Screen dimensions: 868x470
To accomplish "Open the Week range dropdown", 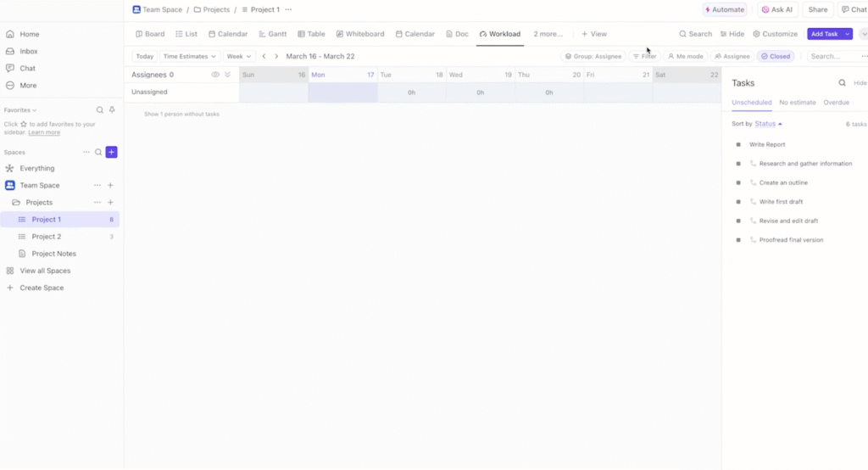I will 238,57.
